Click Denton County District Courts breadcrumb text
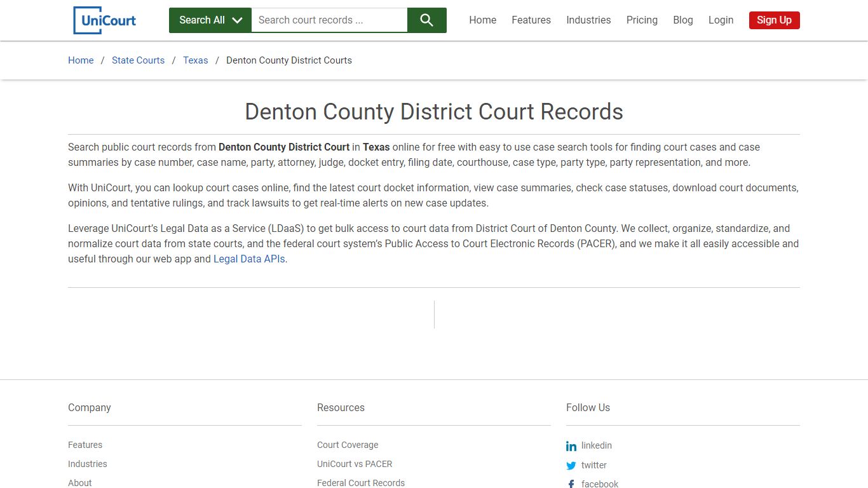Viewport: 868px width, 488px height. 289,60
